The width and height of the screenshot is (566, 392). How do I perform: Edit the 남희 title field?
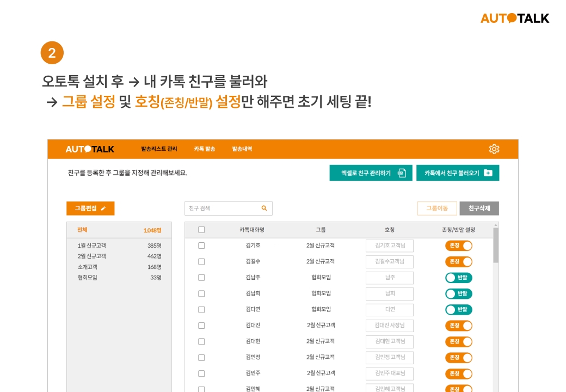click(x=390, y=293)
